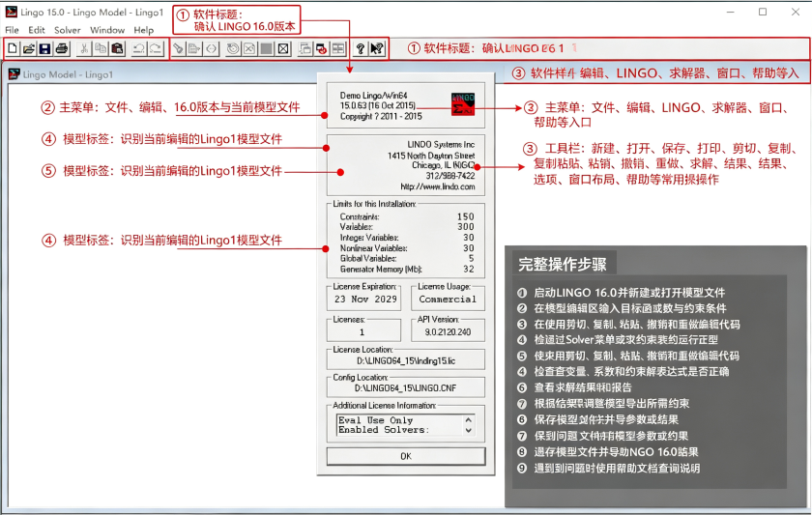Open the Edit menu

pyautogui.click(x=37, y=30)
